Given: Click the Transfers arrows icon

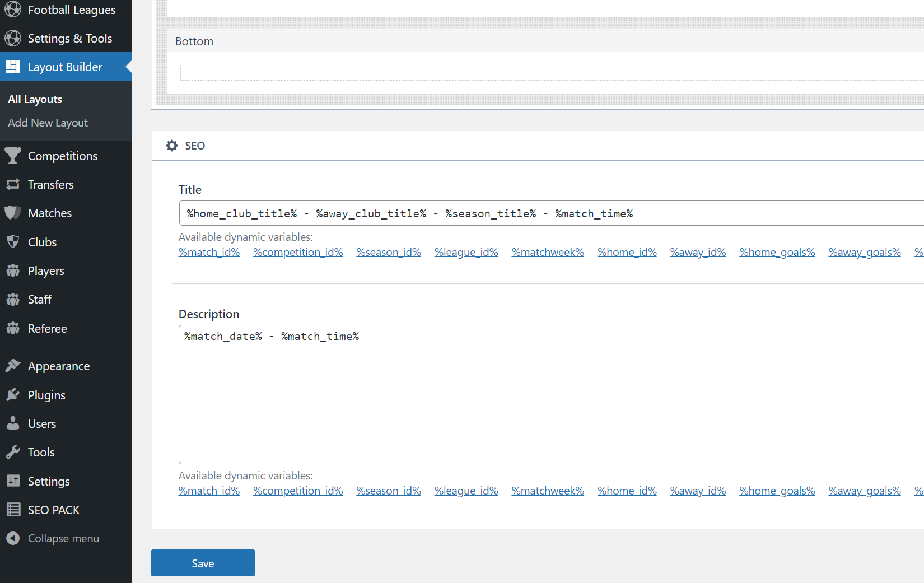Looking at the screenshot, I should click(13, 184).
